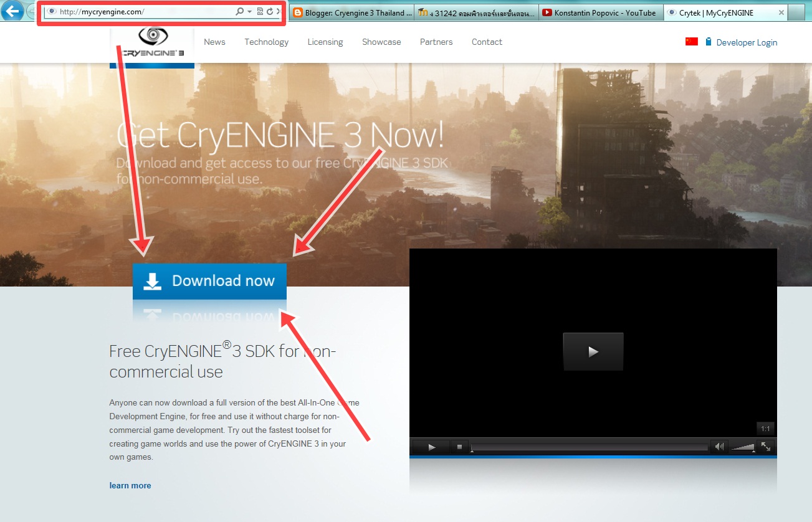Click the Download now button
This screenshot has width=812, height=522.
(x=209, y=281)
